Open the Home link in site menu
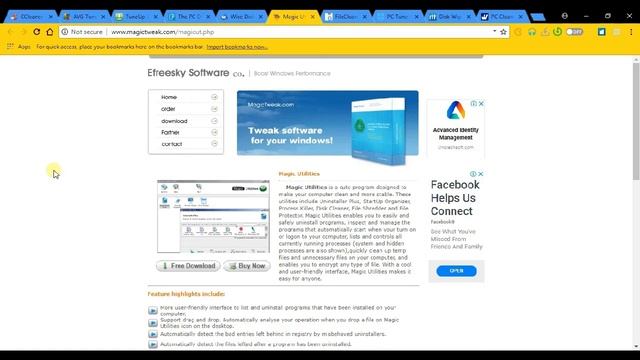The image size is (640, 360). 169,97
